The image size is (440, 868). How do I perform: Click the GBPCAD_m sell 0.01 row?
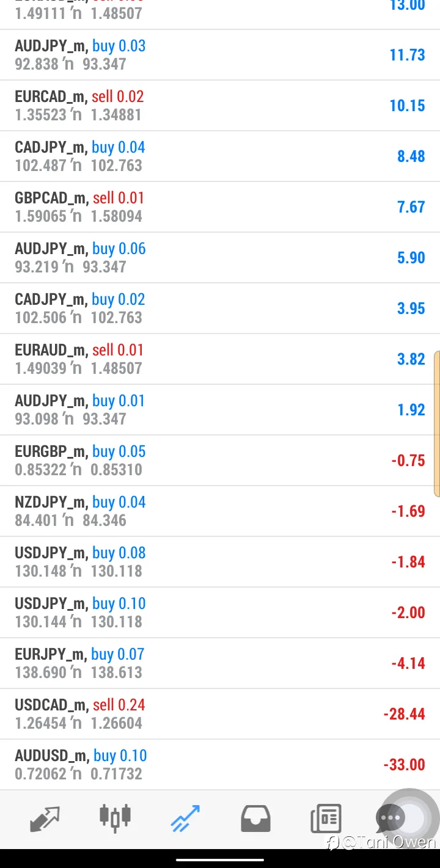[x=220, y=207]
